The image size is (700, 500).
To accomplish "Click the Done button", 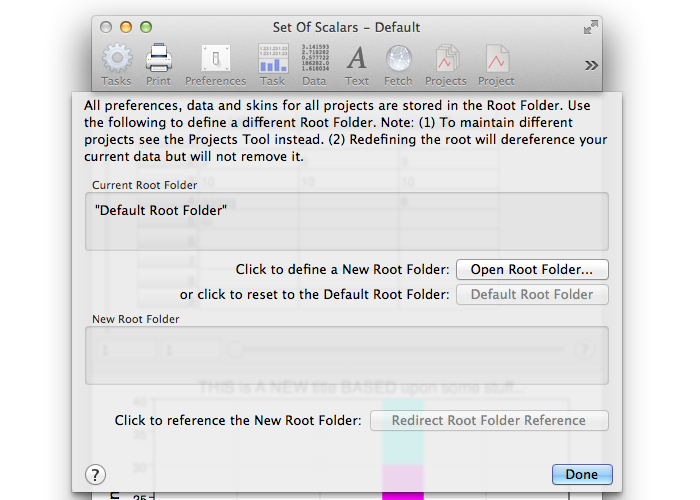I will (x=582, y=474).
